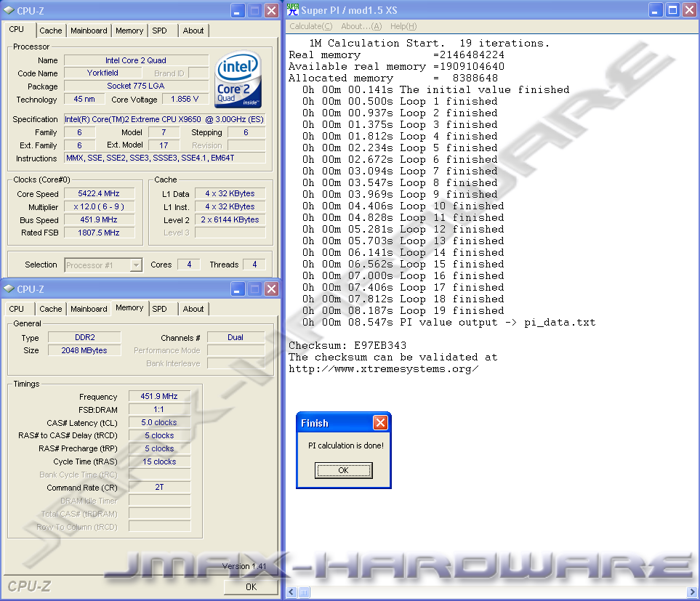Open Memory tab in top CPU-Z window
Viewport: 700px width, 601px height.
[129, 31]
